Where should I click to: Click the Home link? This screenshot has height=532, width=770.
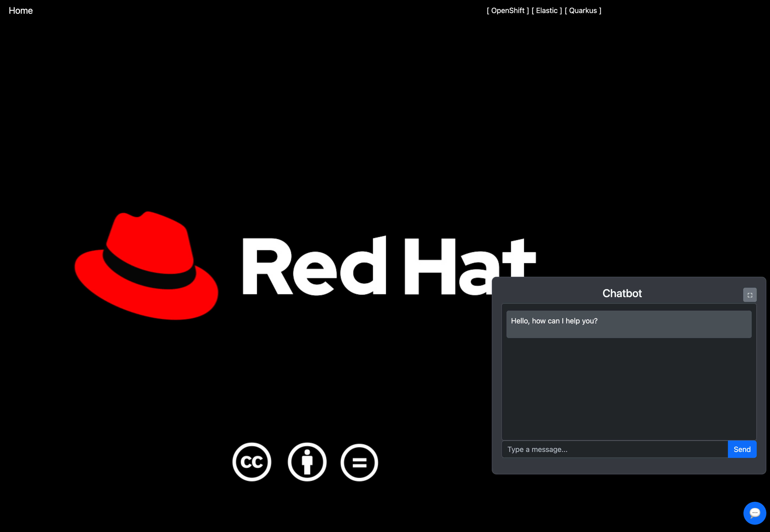(x=21, y=11)
